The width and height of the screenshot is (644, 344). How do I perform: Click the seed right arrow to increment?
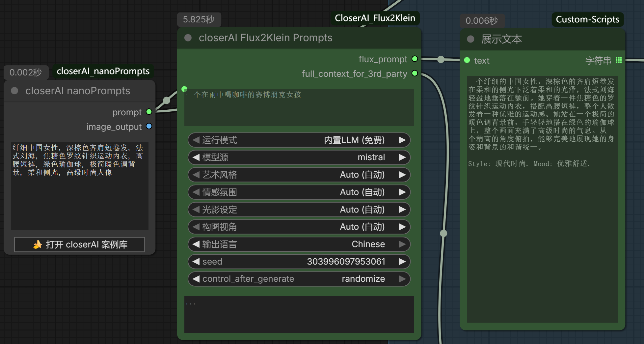coord(402,262)
